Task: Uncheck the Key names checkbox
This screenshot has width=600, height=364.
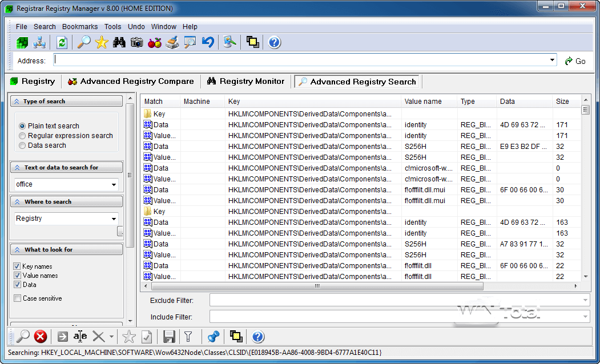Action: coord(17,266)
